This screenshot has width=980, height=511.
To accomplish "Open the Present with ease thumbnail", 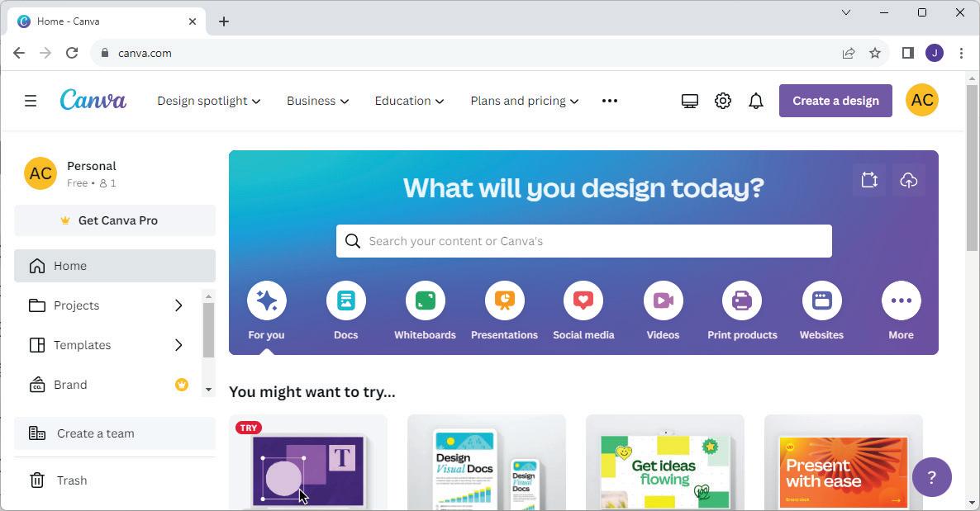I will click(x=843, y=462).
